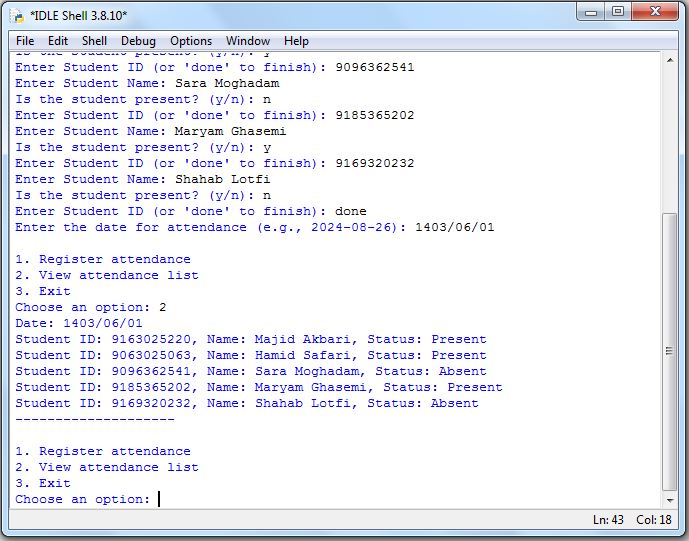Open the Edit menu
The width and height of the screenshot is (689, 541).
click(x=58, y=41)
